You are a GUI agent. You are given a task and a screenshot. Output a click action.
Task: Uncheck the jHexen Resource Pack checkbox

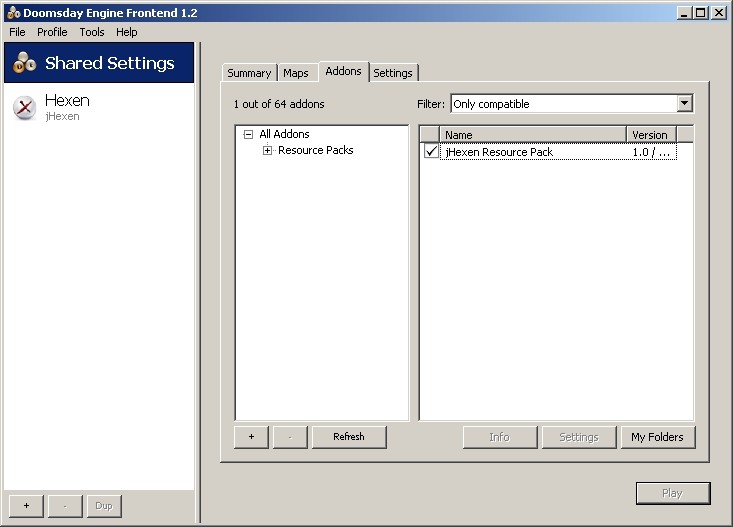[430, 152]
